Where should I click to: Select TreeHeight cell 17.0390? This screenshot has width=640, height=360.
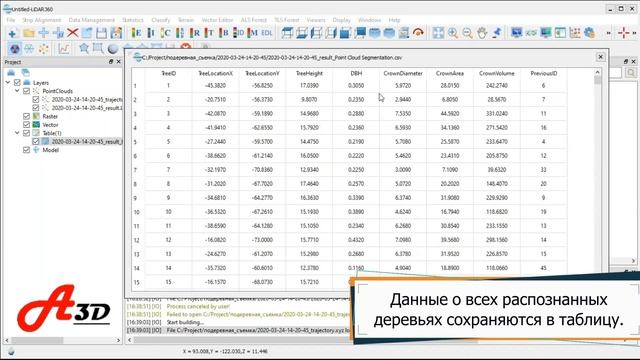point(309,86)
